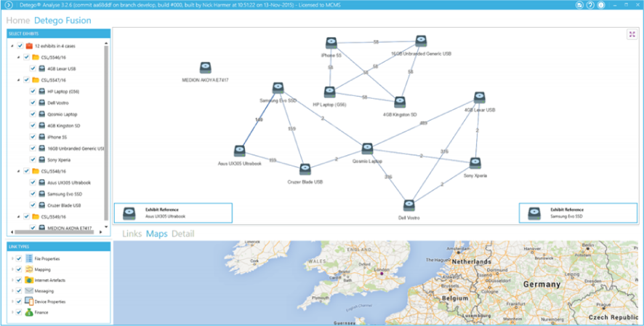Expand the Internet Artefacts link type
644x326 pixels.
pos(12,280)
